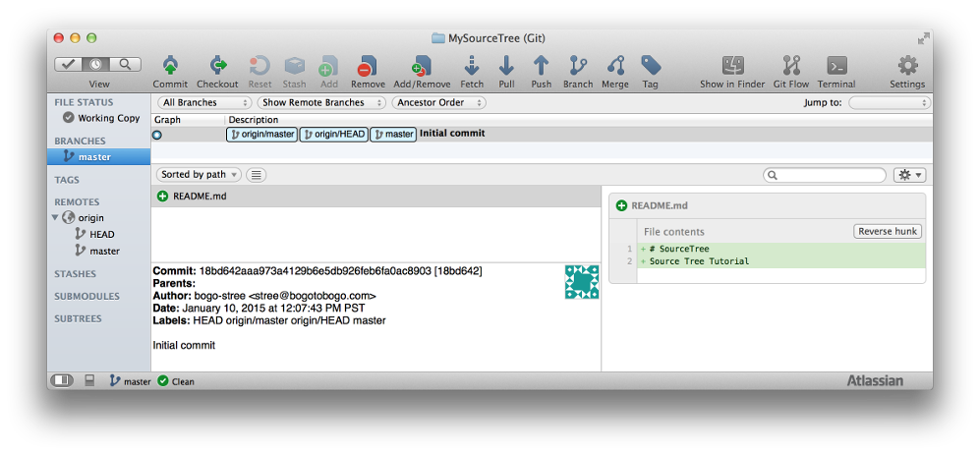The height and width of the screenshot is (455, 980).
Task: Select the Initial commit row
Action: pos(542,134)
